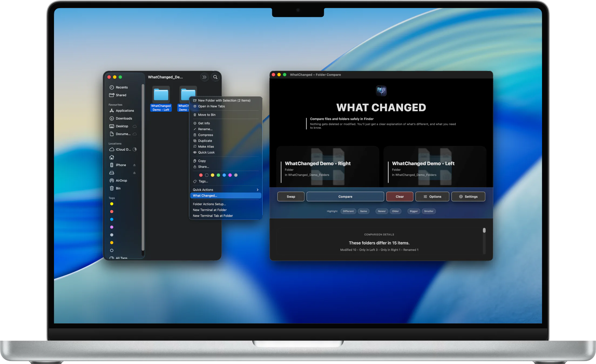Click the red Clear button
The width and height of the screenshot is (596, 364).
[399, 197]
